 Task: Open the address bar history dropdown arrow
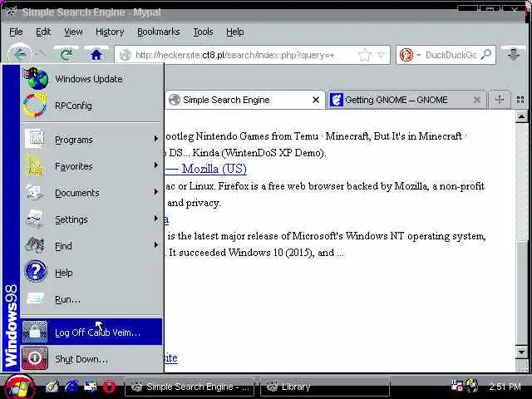coord(382,55)
